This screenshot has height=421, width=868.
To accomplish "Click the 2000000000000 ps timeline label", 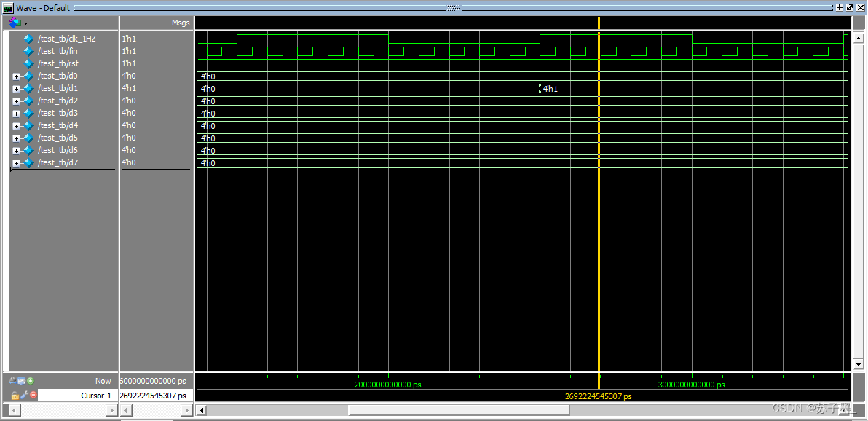I will click(x=387, y=385).
